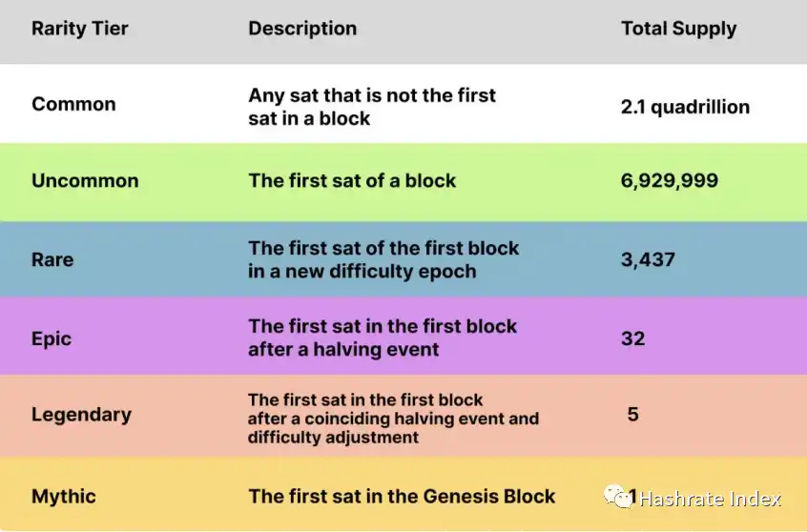
Task: Select the Epic tier label
Action: pyautogui.click(x=52, y=338)
